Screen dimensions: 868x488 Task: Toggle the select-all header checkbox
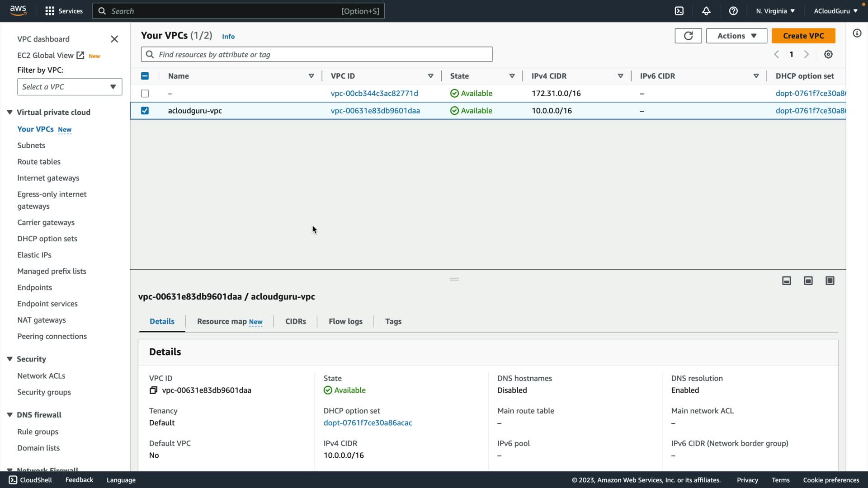[x=145, y=76]
